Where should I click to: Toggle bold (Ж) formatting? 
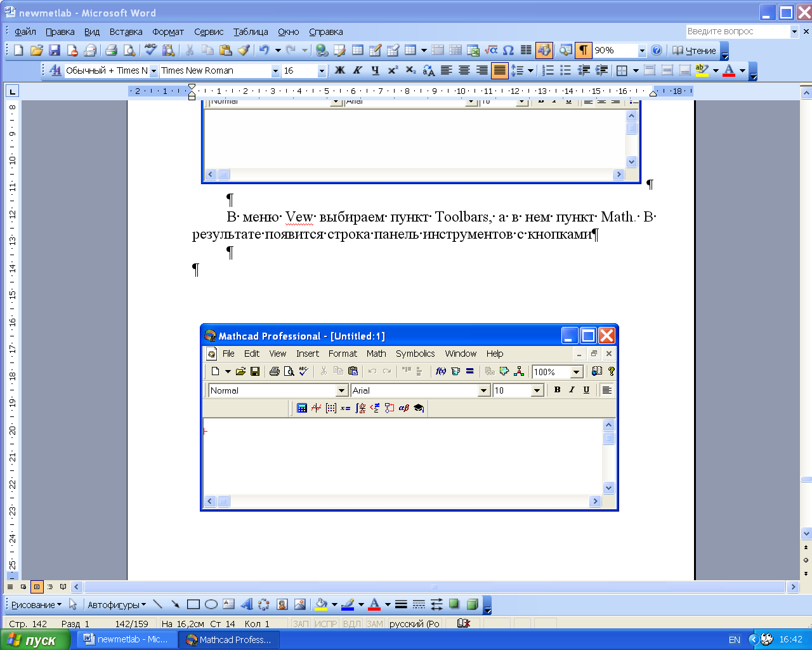340,70
